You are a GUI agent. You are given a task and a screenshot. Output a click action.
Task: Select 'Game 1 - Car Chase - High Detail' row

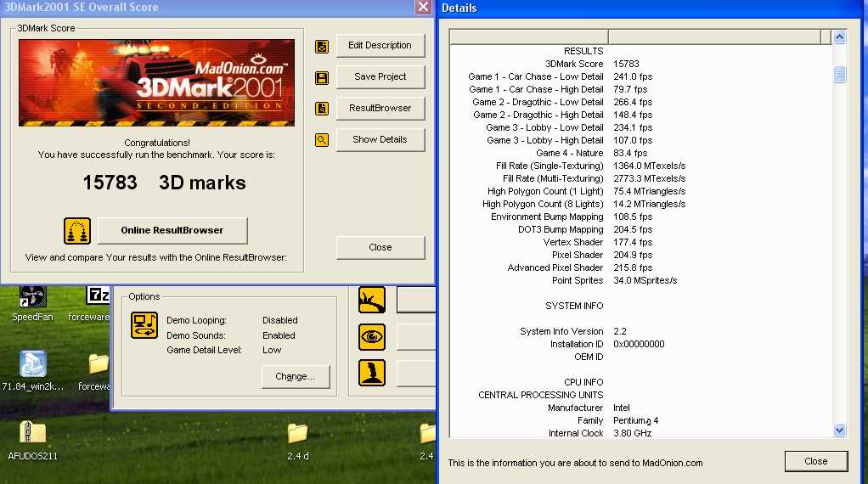640,90
